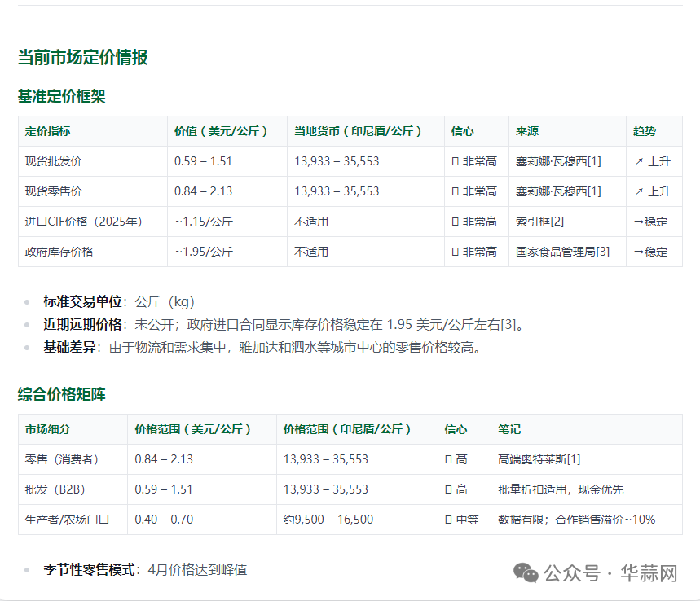Screen dimensions: 700x601
Task: Click 上升 trend in 现货批发价 row
Action: (659, 161)
